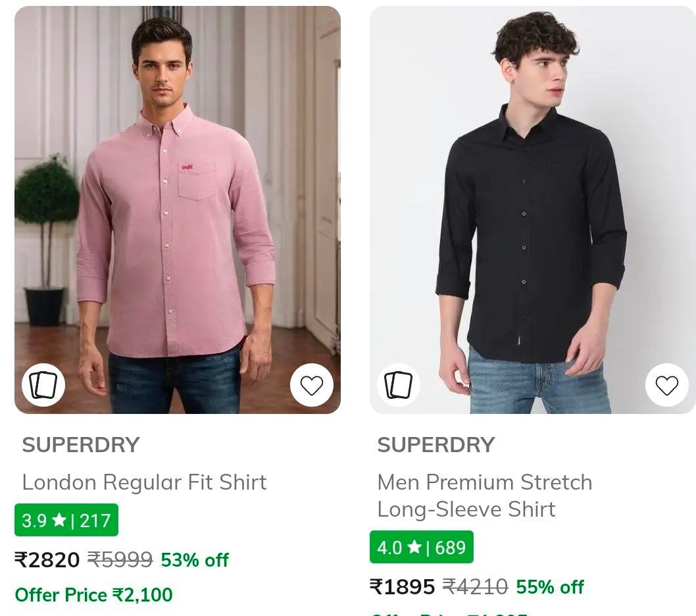
Task: Click the star symbol inside the 689 reviews badge
Action: point(415,547)
